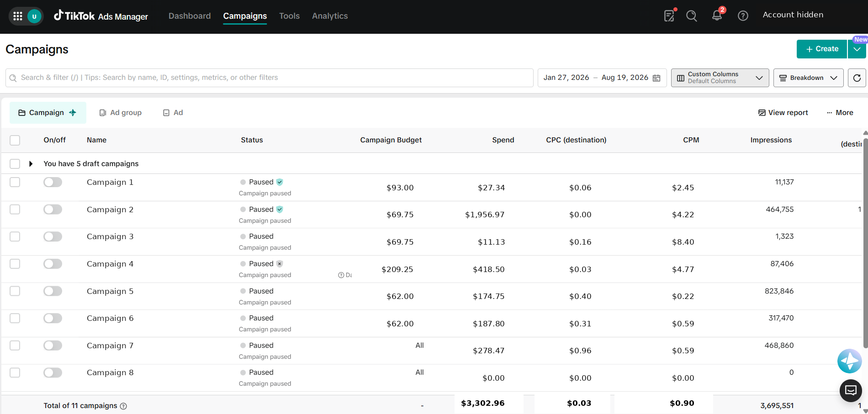Click the info icon beside Total of 11 campaigns
The height and width of the screenshot is (414, 868).
(x=123, y=406)
